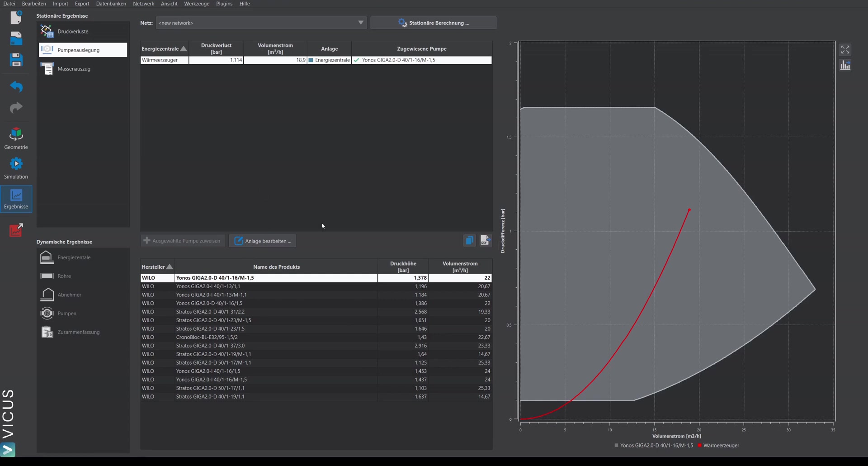The height and width of the screenshot is (466, 868).
Task: Open Zusammenfassung dynamic results
Action: (83, 332)
